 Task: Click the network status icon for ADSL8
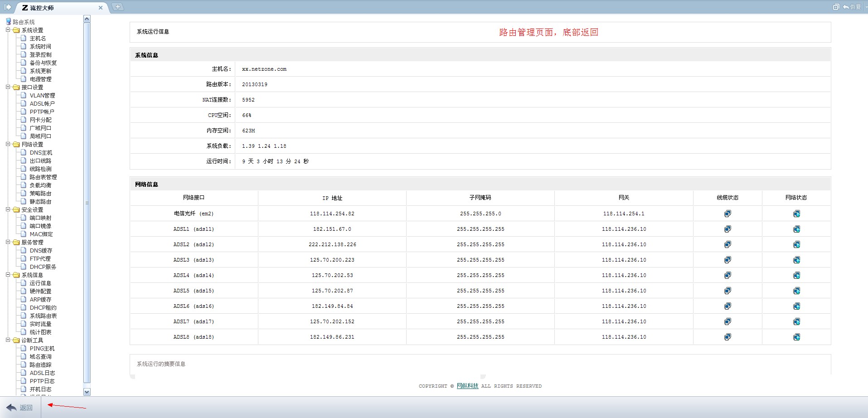[x=796, y=337]
